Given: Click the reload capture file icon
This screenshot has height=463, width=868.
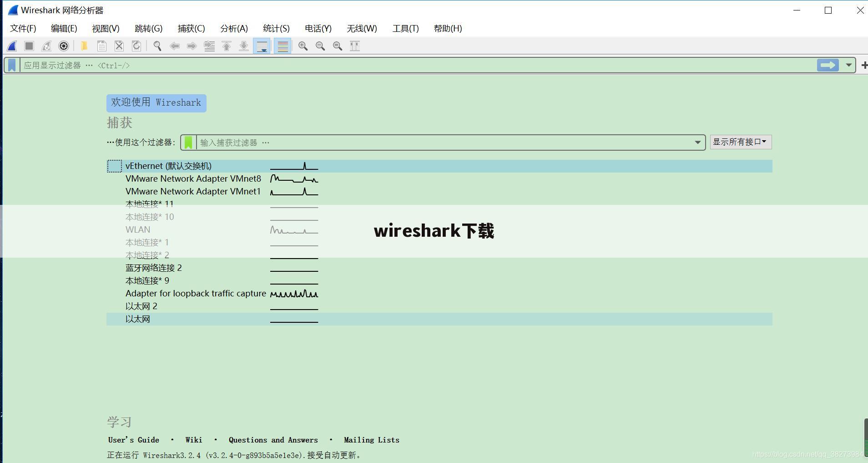Looking at the screenshot, I should pos(136,46).
